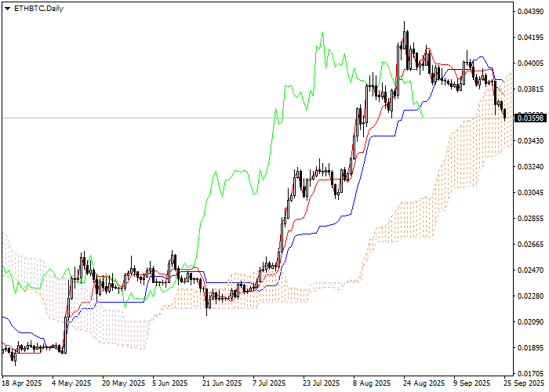Click the 9 Sep 2025 date label
Image resolution: width=549 pixels, height=392 pixels.
pos(472,383)
